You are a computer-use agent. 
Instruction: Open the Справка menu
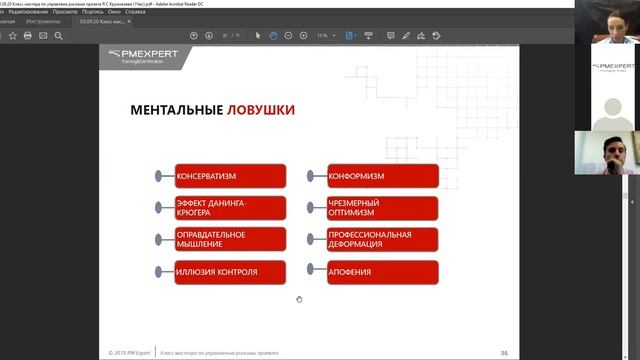coord(135,12)
